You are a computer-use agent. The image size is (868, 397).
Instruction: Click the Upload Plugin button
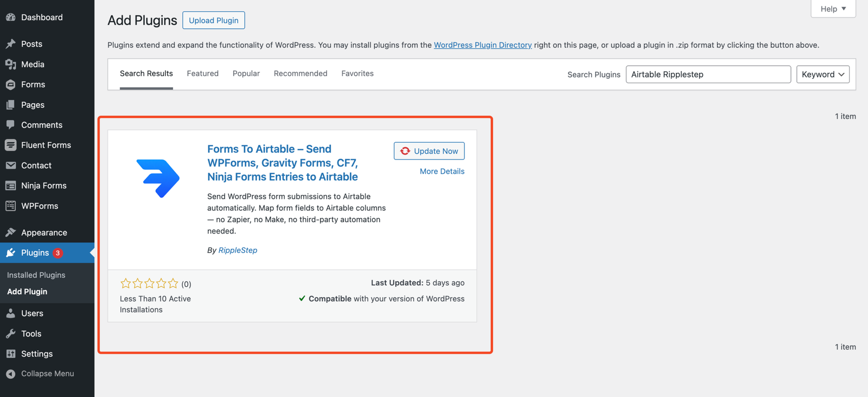(x=214, y=20)
